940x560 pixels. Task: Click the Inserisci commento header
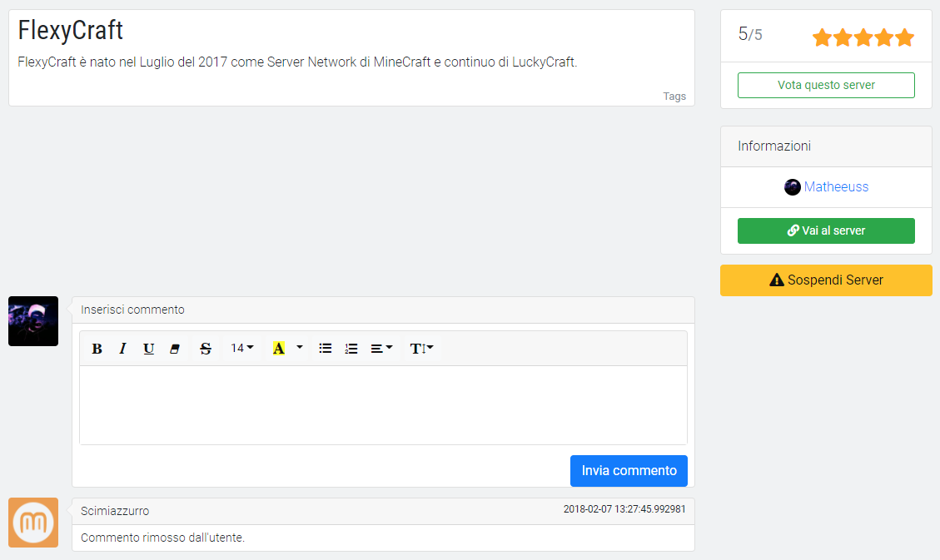pyautogui.click(x=383, y=310)
